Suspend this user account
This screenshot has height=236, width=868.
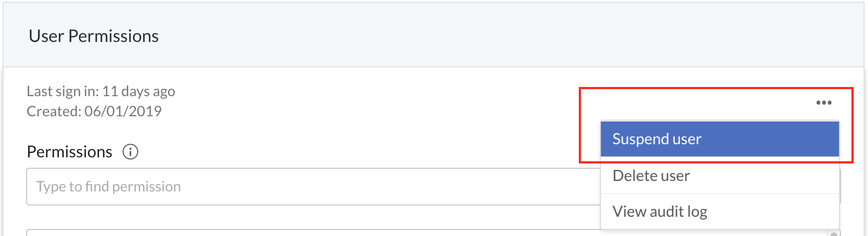tap(720, 139)
